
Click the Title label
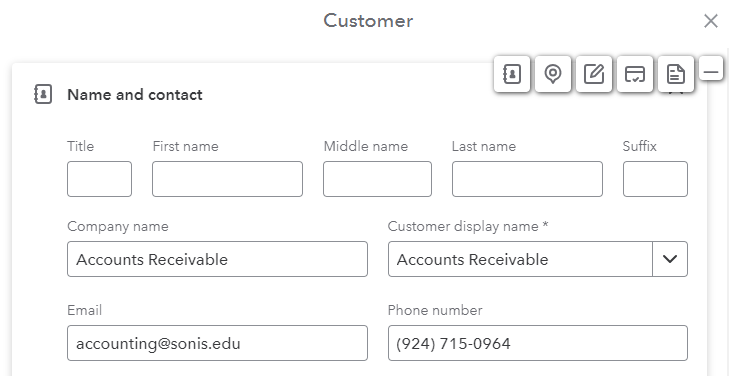80,146
